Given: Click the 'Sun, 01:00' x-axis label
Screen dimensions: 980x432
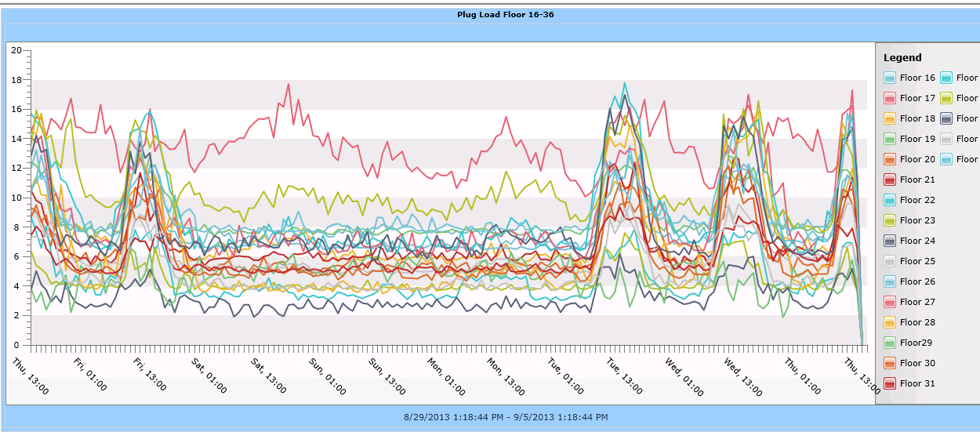Looking at the screenshot, I should [328, 375].
